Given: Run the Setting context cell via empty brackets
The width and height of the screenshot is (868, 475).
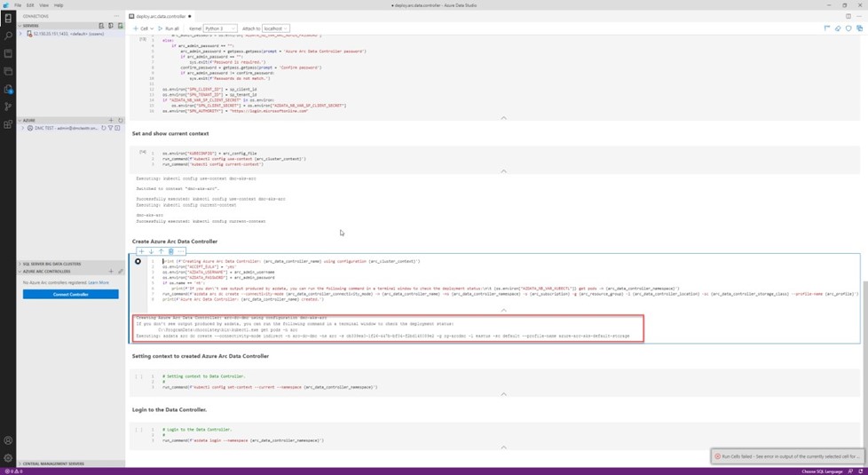Looking at the screenshot, I should click(138, 376).
